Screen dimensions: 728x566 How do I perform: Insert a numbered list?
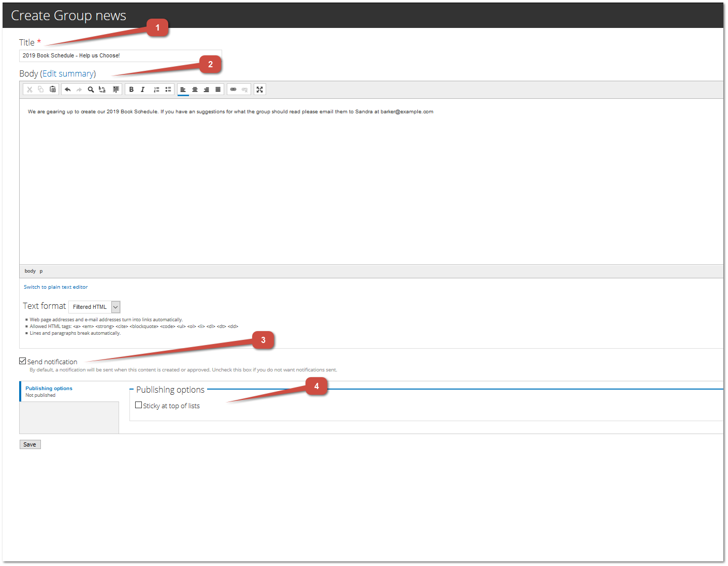(x=156, y=90)
